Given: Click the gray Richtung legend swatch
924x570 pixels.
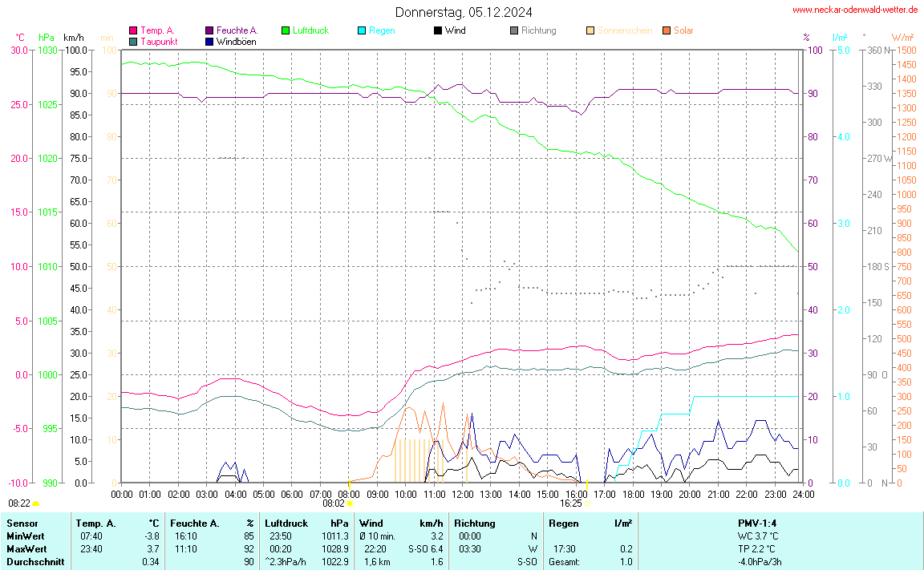Looking at the screenshot, I should 514,30.
